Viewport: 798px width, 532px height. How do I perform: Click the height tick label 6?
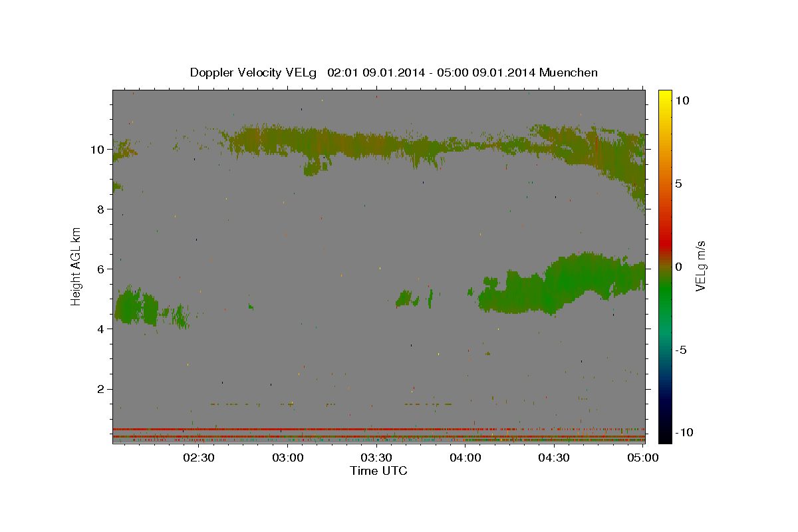tap(101, 269)
